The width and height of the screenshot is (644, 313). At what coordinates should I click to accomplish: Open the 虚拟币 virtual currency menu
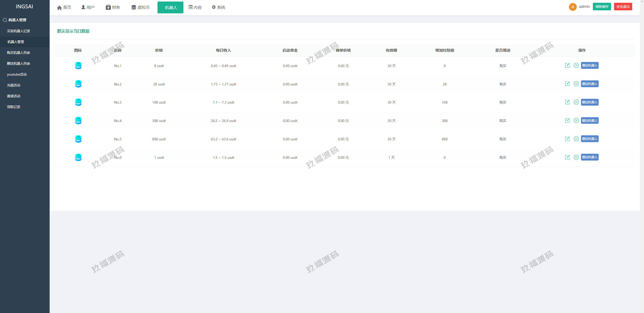coord(141,8)
